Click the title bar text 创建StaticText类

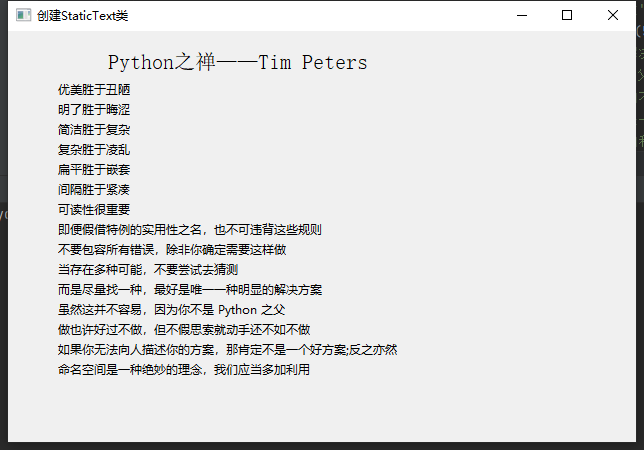82,16
